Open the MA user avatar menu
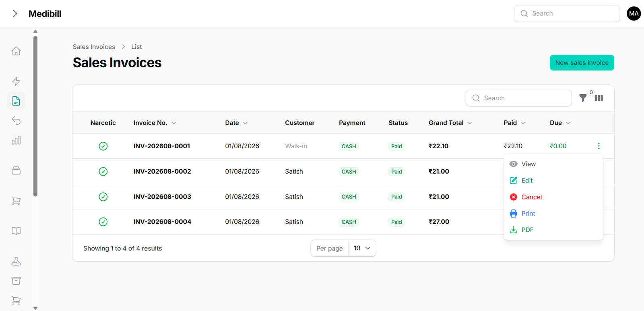The height and width of the screenshot is (311, 644). [634, 14]
